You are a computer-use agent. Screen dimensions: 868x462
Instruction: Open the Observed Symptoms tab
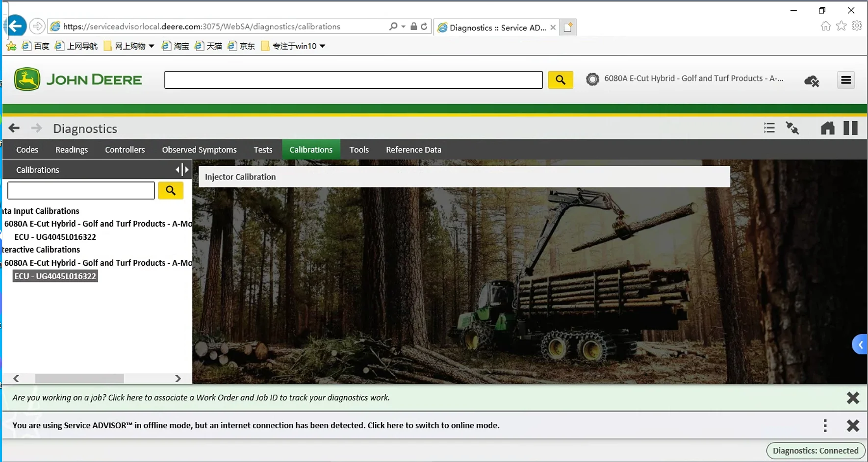point(199,150)
